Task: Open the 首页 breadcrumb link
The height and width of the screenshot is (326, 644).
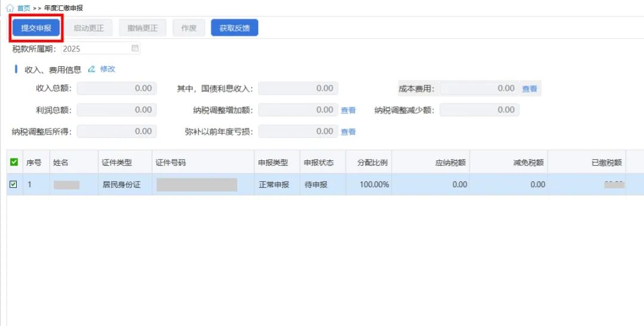Action: pos(24,8)
